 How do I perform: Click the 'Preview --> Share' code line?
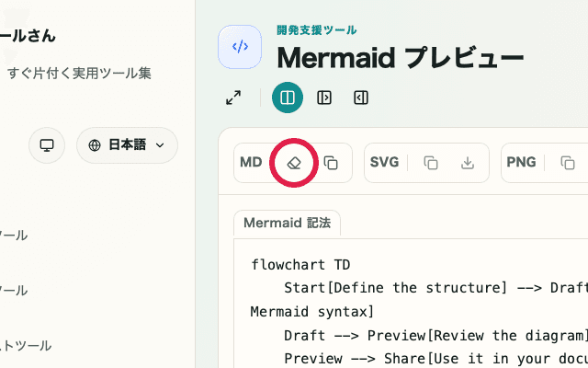435,359
